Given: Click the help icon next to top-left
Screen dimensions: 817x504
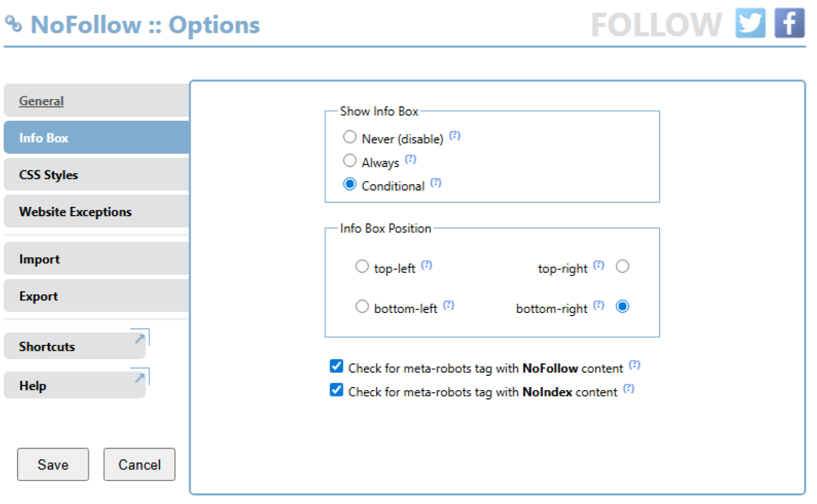Looking at the screenshot, I should [427, 265].
